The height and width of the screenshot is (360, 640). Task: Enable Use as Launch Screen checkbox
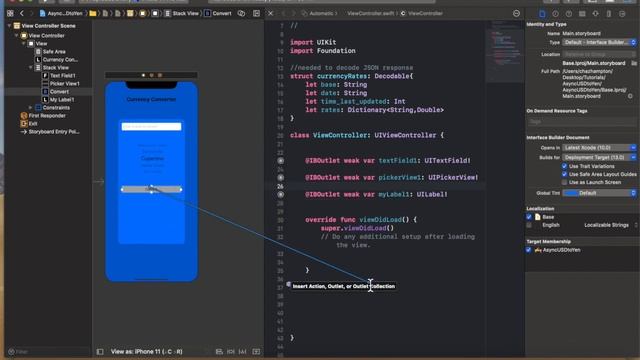(x=564, y=182)
